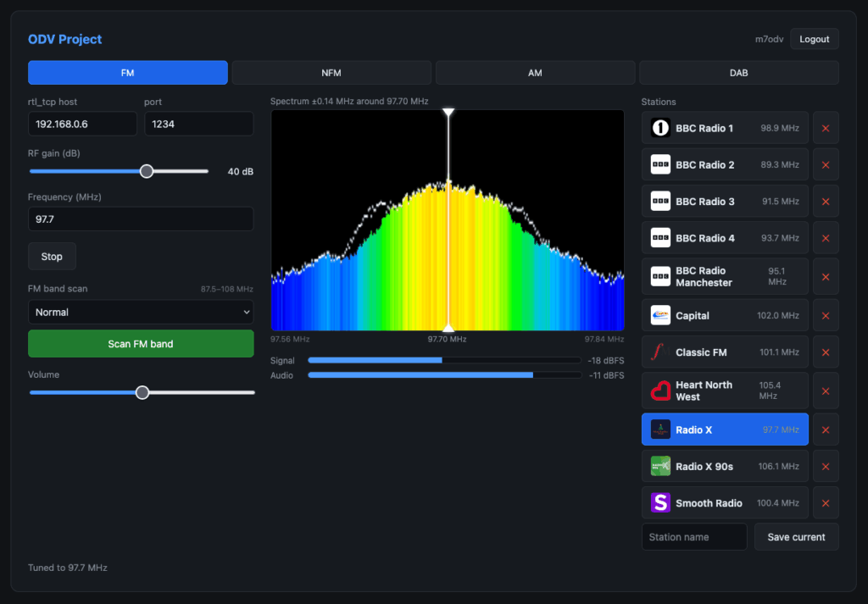Focus the Station name input field

694,537
